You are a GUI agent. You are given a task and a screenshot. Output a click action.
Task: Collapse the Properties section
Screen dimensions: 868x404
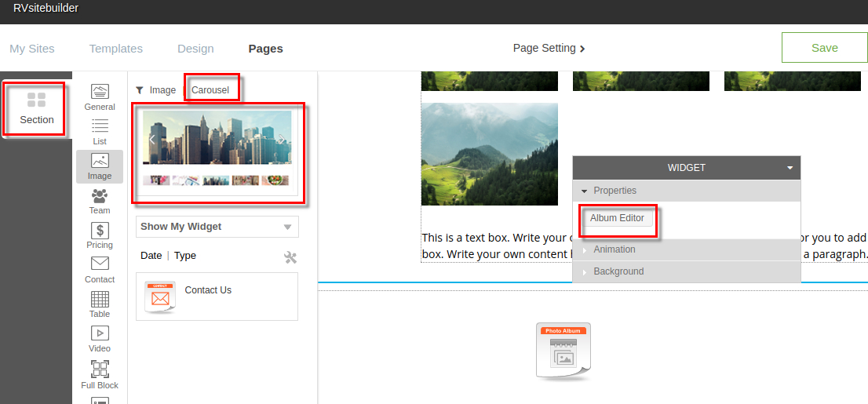tap(615, 191)
